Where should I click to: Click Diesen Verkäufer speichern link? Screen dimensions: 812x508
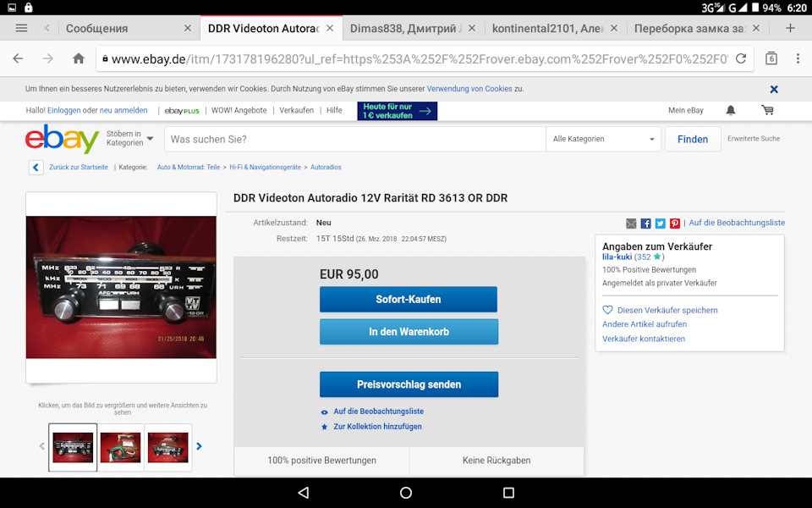(667, 310)
